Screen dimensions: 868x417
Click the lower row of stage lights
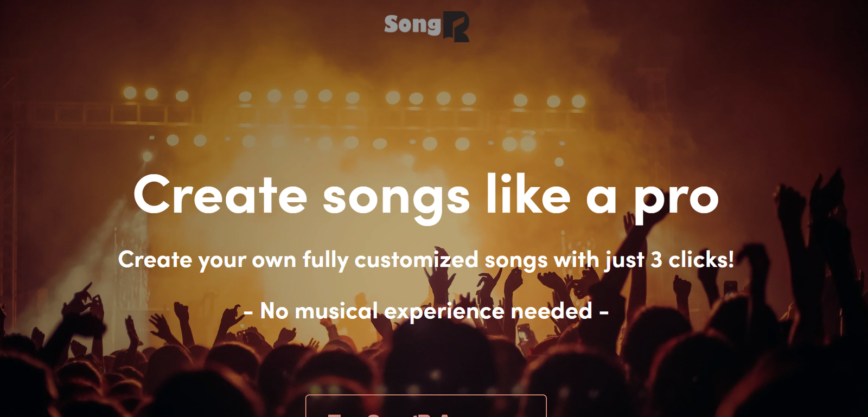[x=353, y=143]
